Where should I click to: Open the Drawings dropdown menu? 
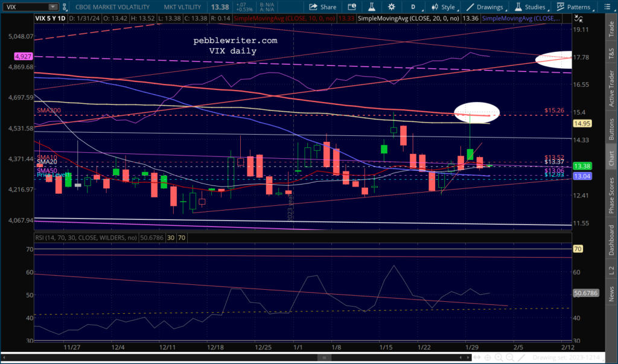click(x=485, y=7)
